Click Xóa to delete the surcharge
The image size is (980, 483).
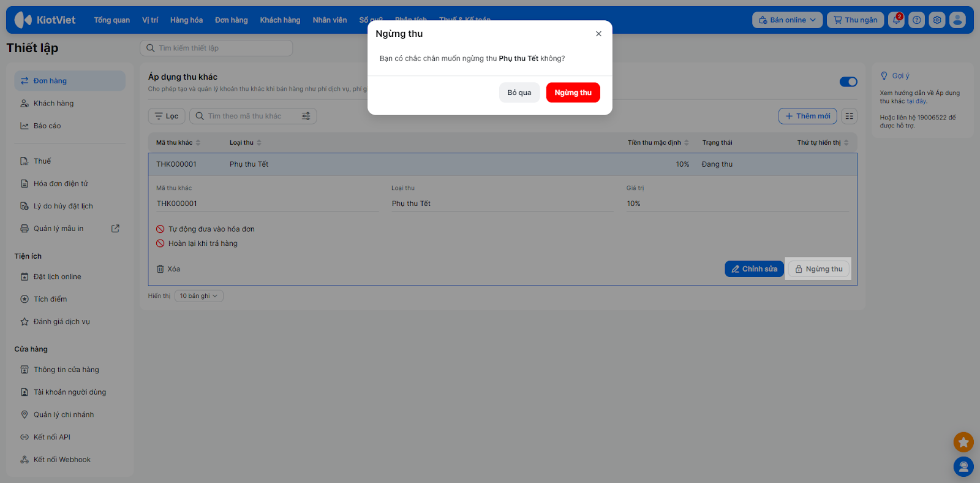168,269
